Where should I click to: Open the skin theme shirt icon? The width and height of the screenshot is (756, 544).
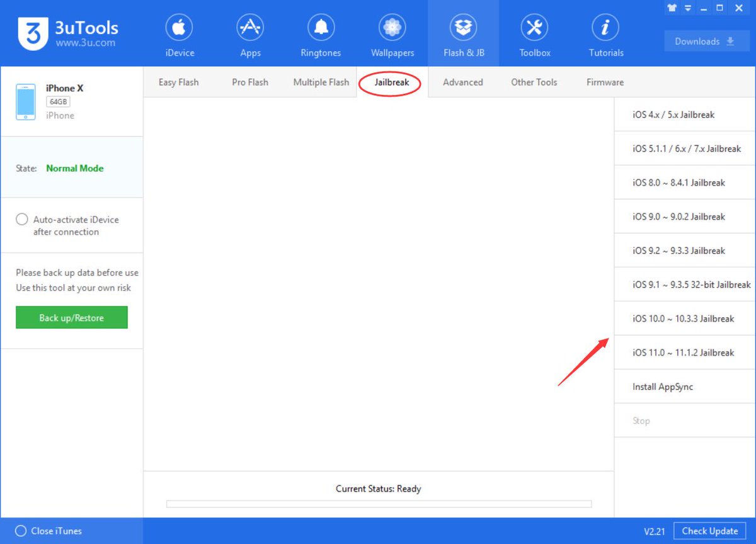672,8
